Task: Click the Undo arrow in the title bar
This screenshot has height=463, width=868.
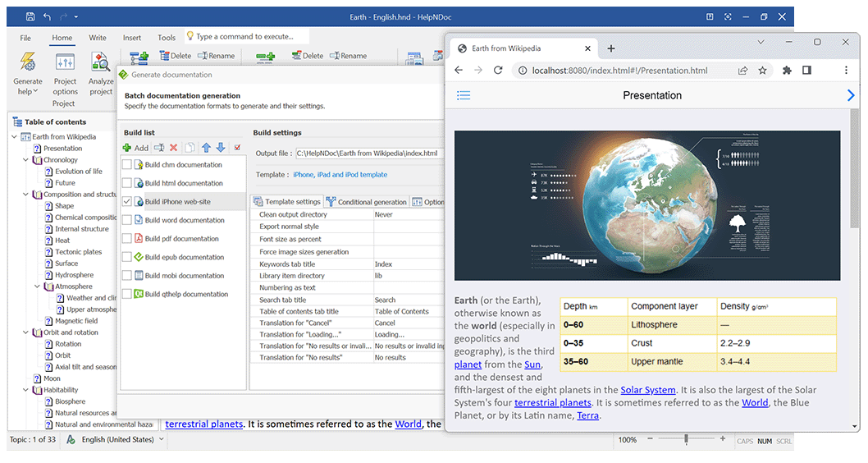Action: (47, 16)
